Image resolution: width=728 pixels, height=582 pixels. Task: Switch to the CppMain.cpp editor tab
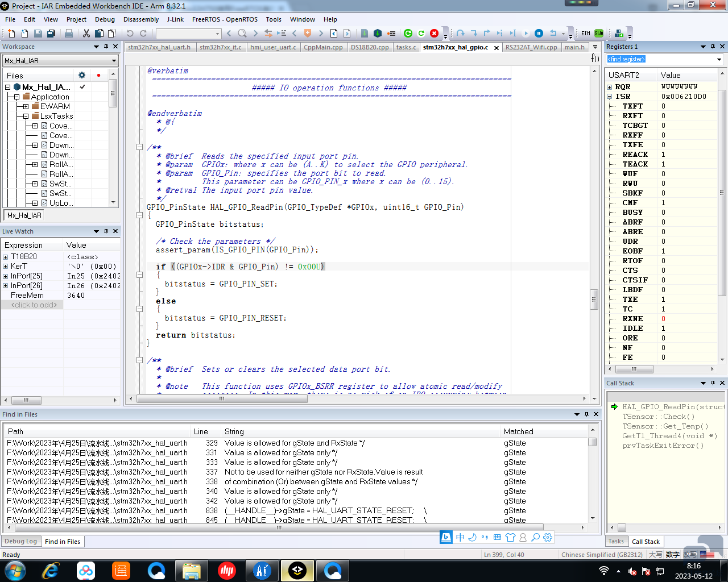[x=323, y=47]
